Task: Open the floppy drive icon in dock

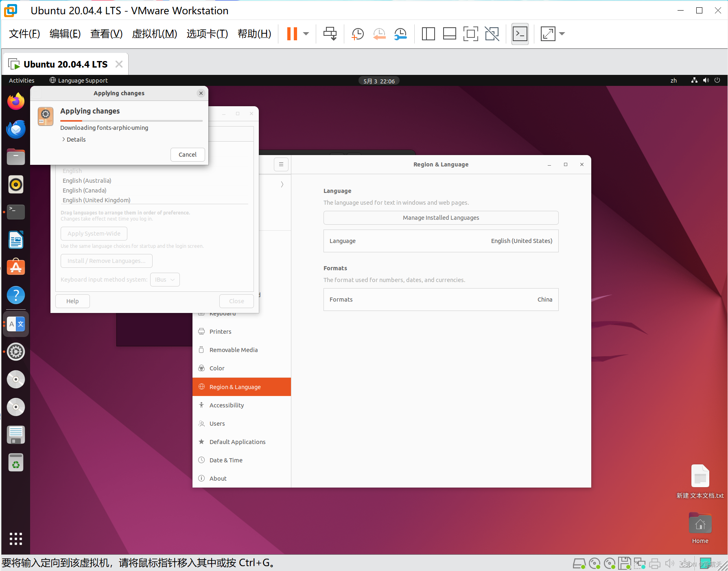Action: [16, 435]
